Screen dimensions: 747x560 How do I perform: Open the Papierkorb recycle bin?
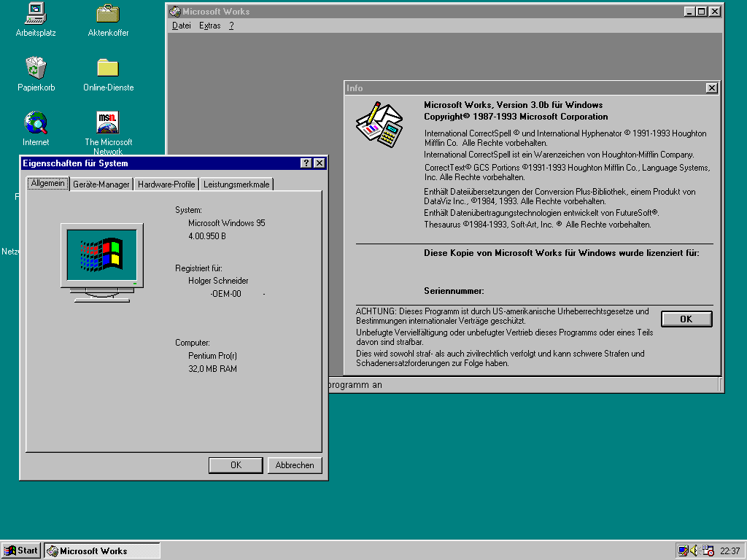click(36, 69)
